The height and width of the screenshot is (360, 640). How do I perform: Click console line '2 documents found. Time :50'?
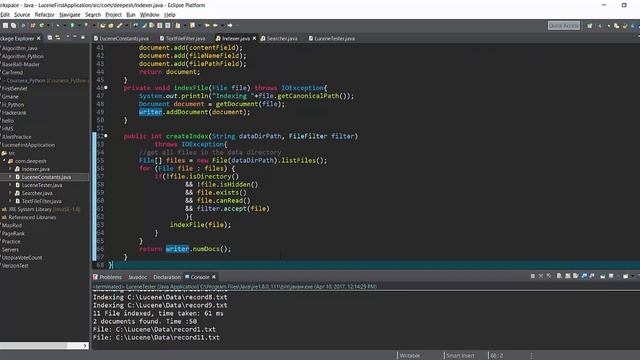(x=145, y=321)
